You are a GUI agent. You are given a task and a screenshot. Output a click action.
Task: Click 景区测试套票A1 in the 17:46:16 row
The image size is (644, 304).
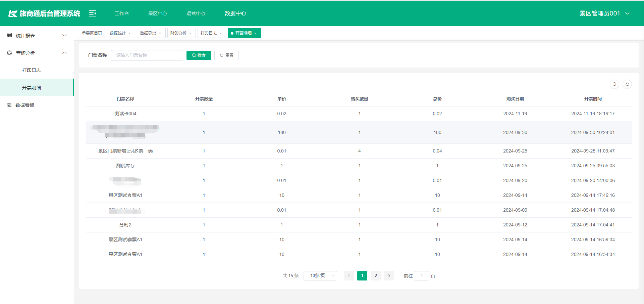coord(125,195)
